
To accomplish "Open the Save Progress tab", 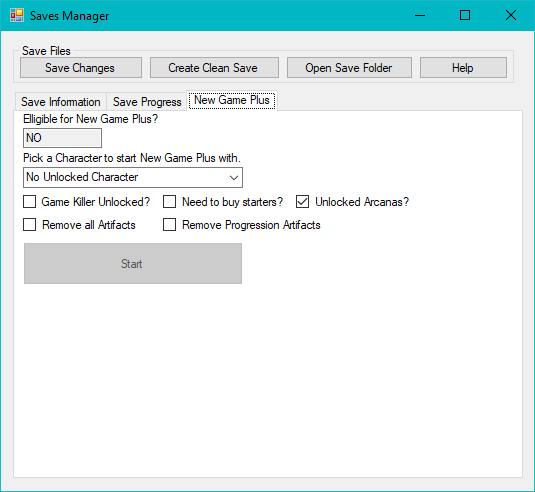I will 147,102.
